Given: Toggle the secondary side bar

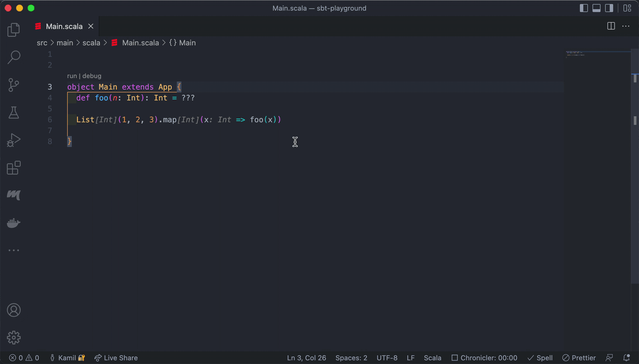Looking at the screenshot, I should [609, 8].
